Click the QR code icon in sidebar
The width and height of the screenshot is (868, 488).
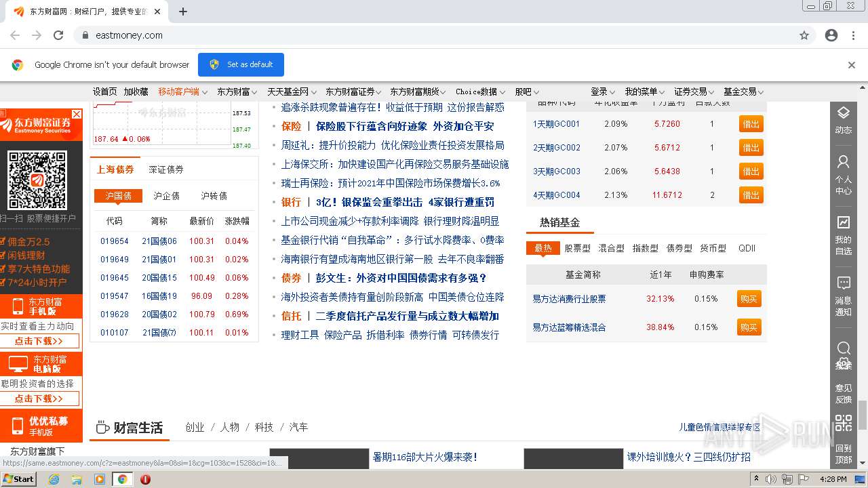pyautogui.click(x=843, y=423)
